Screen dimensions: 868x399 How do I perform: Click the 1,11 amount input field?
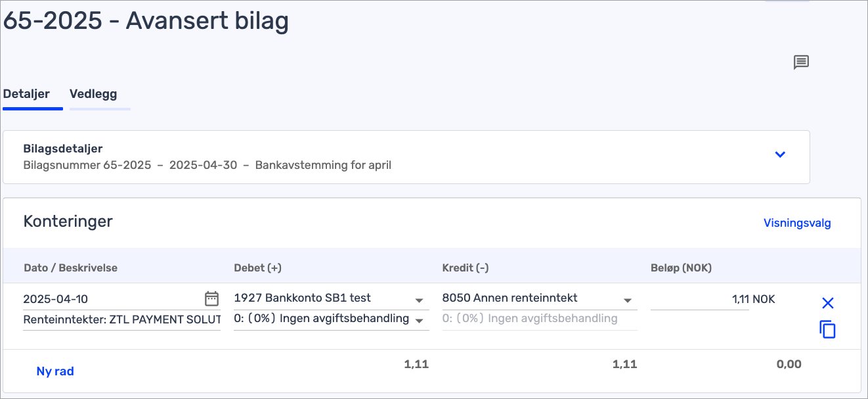tap(699, 300)
